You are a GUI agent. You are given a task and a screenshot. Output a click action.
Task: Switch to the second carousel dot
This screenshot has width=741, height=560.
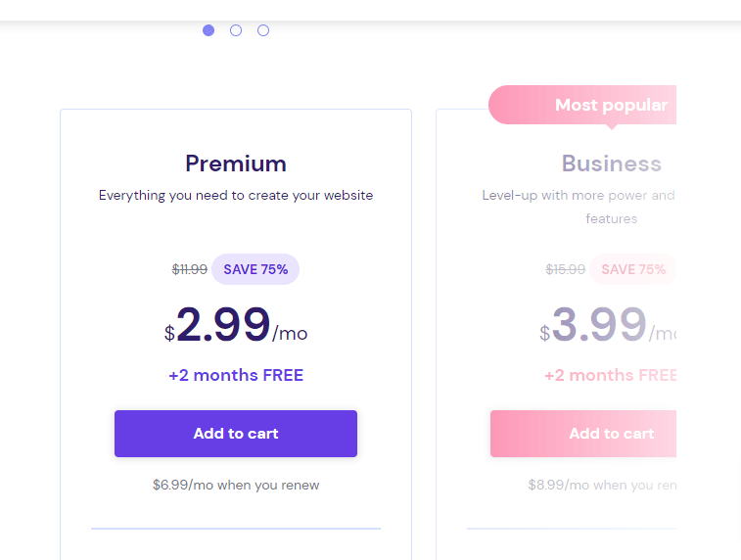coord(236,30)
